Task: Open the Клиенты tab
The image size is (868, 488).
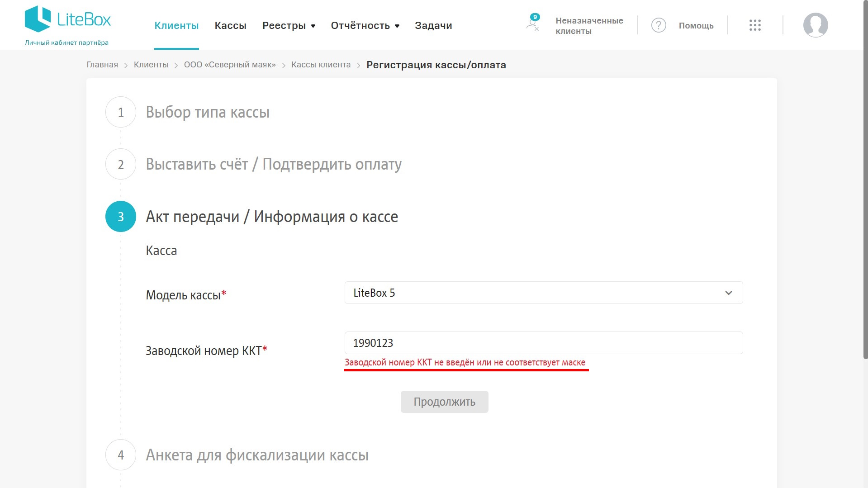Action: coord(176,26)
